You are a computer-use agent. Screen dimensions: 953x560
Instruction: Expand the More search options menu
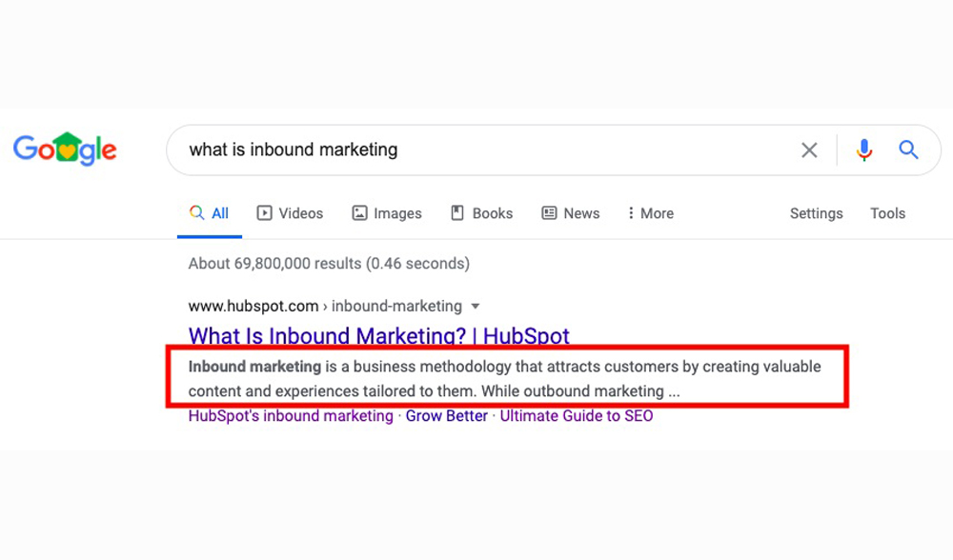(650, 213)
